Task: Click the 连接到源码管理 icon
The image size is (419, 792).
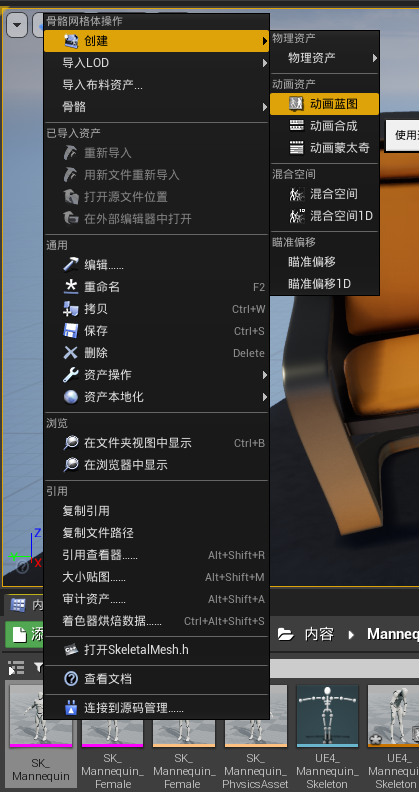Action: point(71,708)
